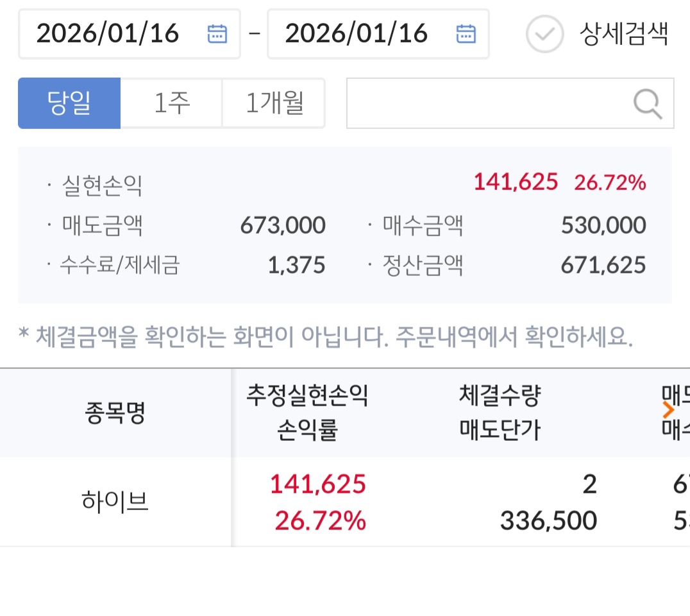Tap the magnifier search icon
690x616 pixels.
pos(648,104)
